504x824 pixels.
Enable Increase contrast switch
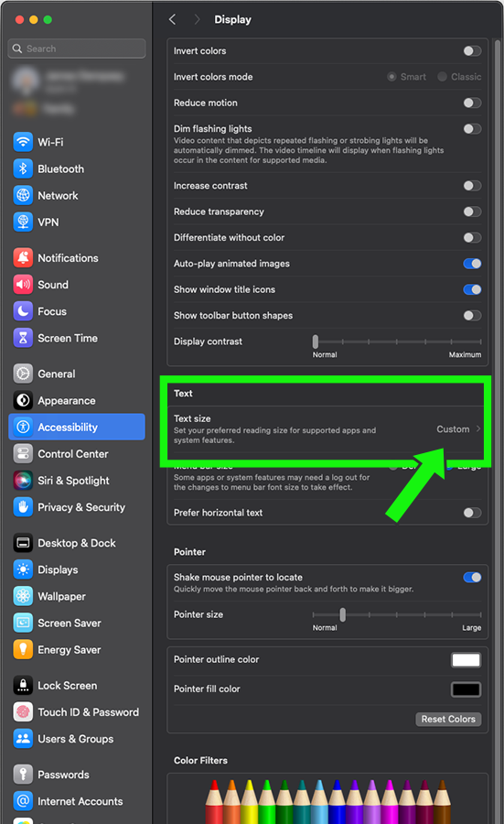[472, 186]
